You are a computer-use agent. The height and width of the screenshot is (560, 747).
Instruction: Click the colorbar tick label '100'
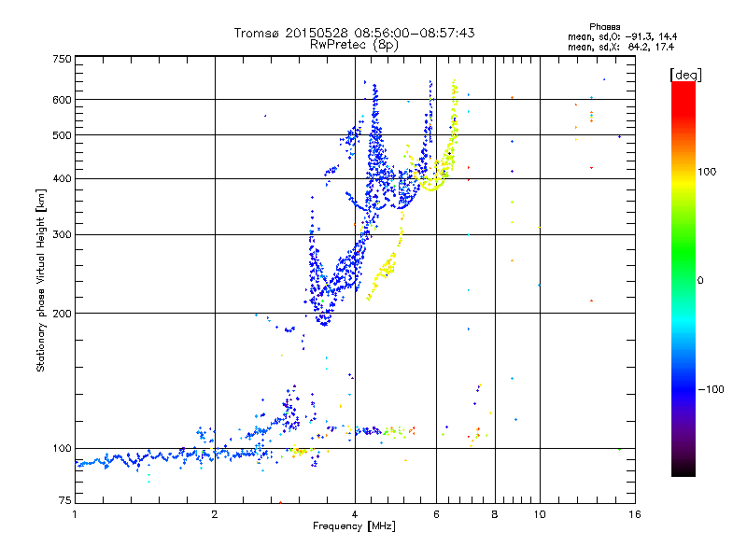[x=707, y=172]
